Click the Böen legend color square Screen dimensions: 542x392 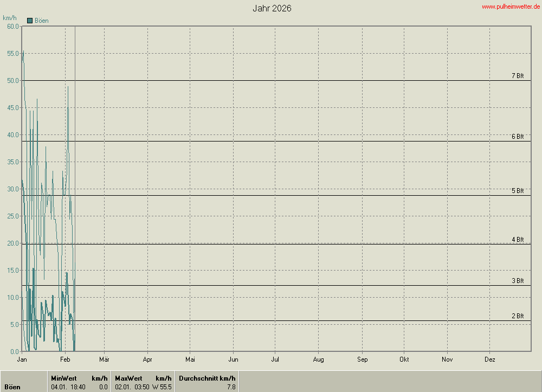click(x=30, y=21)
